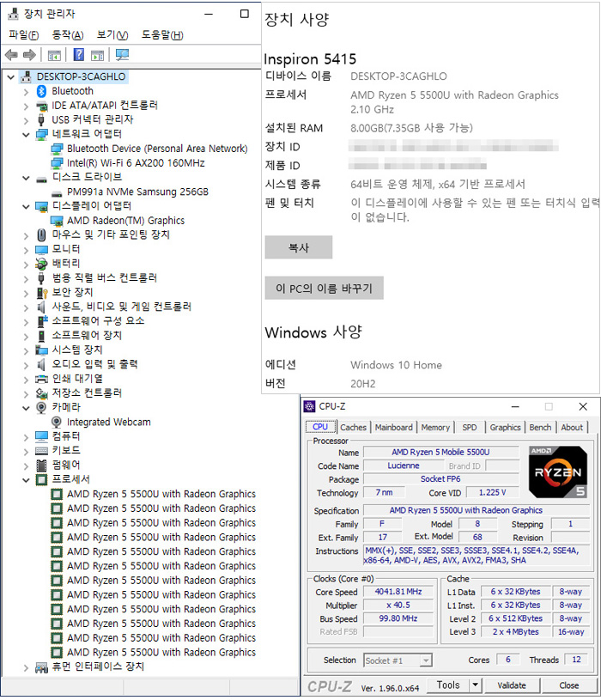
Task: Click the IDE ATA/ATAPI controller icon
Action: pos(41,106)
